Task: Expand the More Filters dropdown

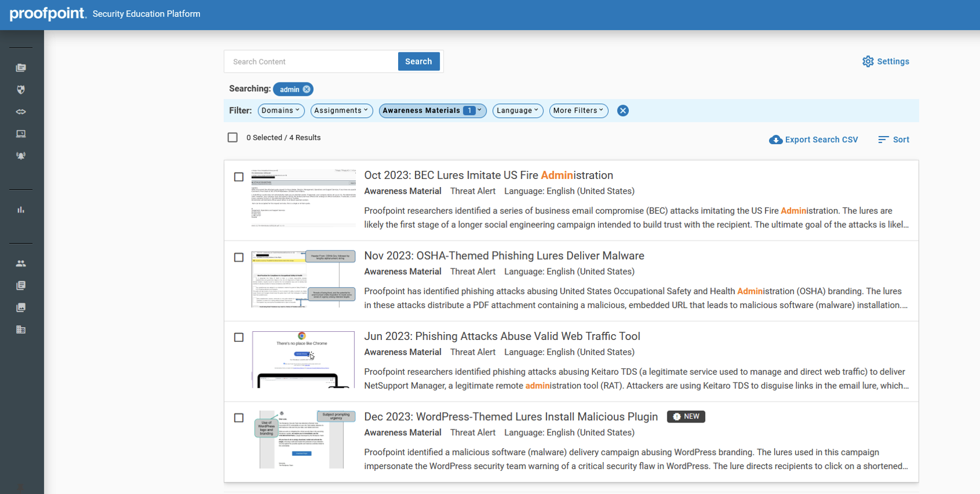Action: pos(578,110)
